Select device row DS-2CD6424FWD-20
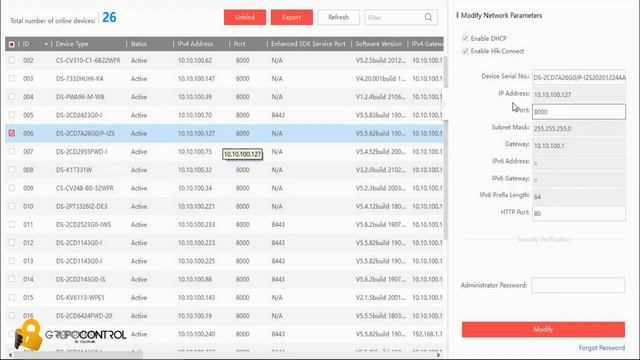The width and height of the screenshot is (640, 360). pyautogui.click(x=224, y=316)
